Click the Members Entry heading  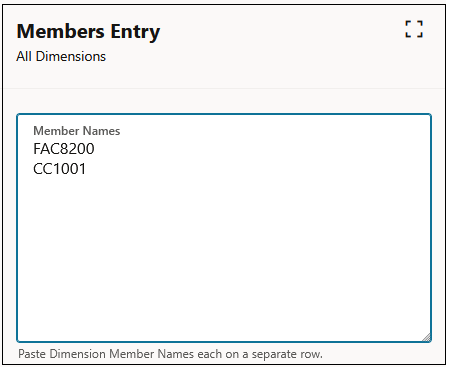coord(88,32)
